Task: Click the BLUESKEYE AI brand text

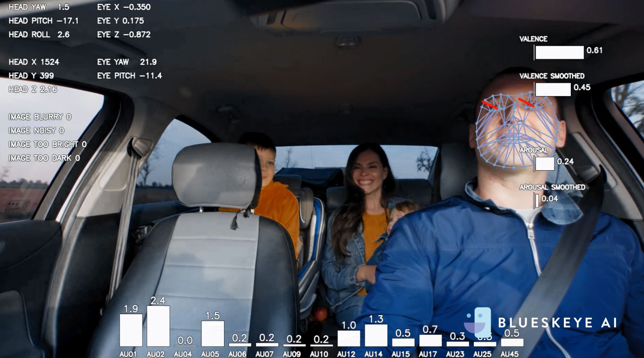Action: (557, 323)
